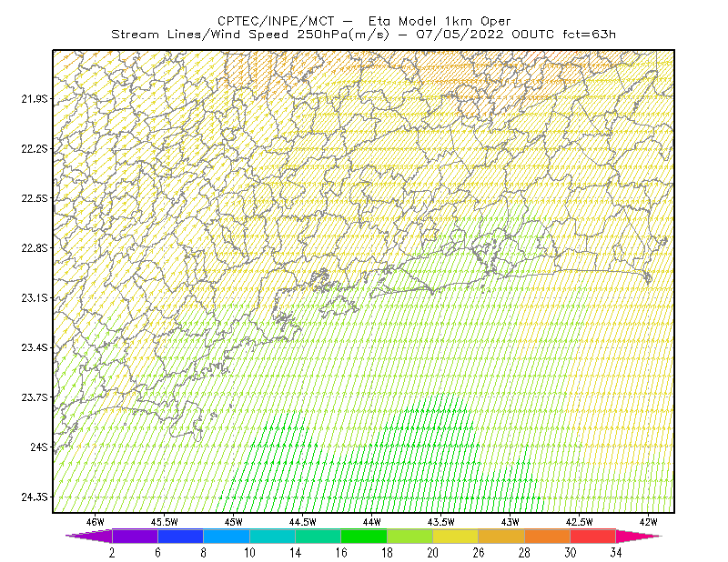This screenshot has height=562, width=728.
Task: Click the 24S latitude axis label
Action: tap(39, 447)
